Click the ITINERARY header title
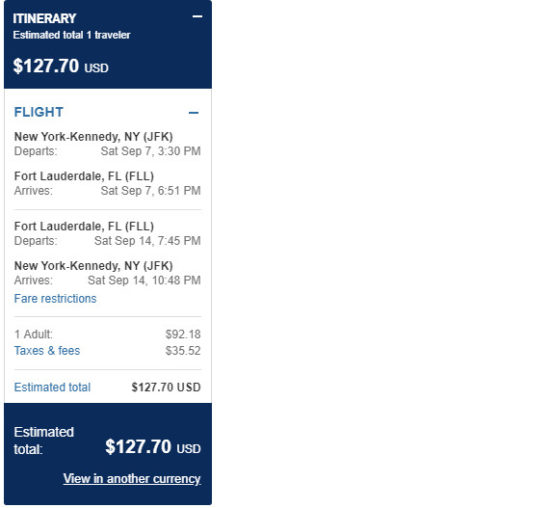Image resolution: width=550 pixels, height=508 pixels. (x=45, y=18)
